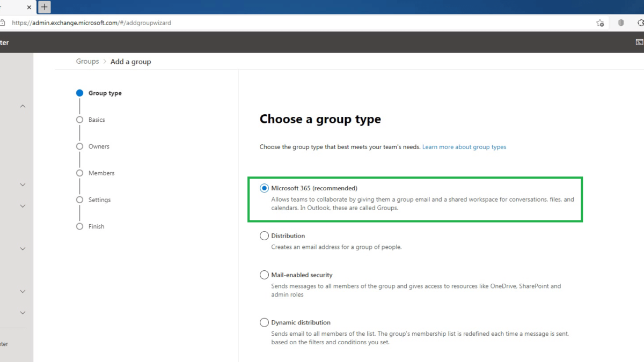Screen dimensions: 644x362
Task: Jump to the Finish wizard step
Action: 91,227
